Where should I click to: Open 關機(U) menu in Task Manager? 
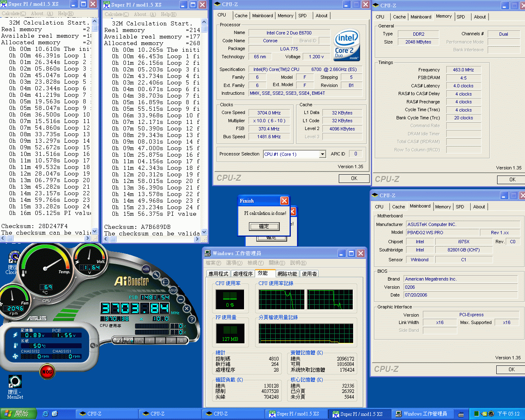click(277, 263)
